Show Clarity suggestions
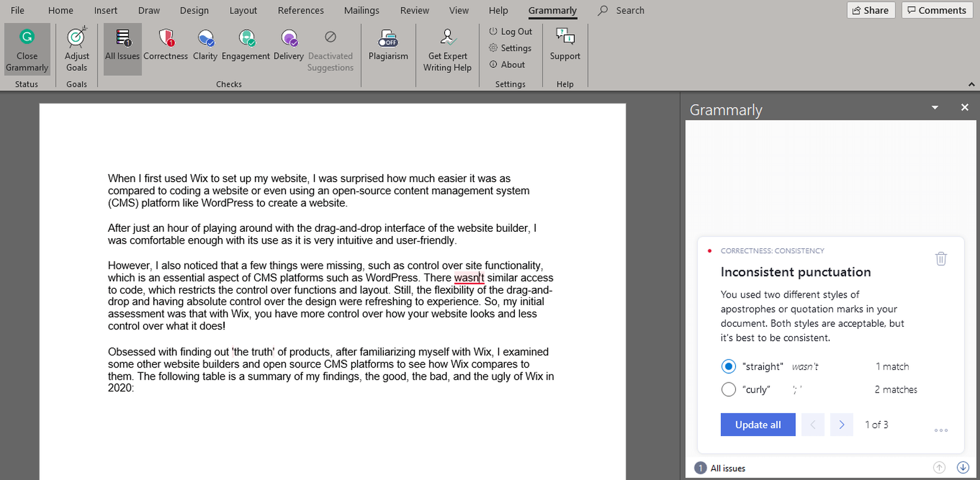The width and height of the screenshot is (980, 480). coord(205,45)
